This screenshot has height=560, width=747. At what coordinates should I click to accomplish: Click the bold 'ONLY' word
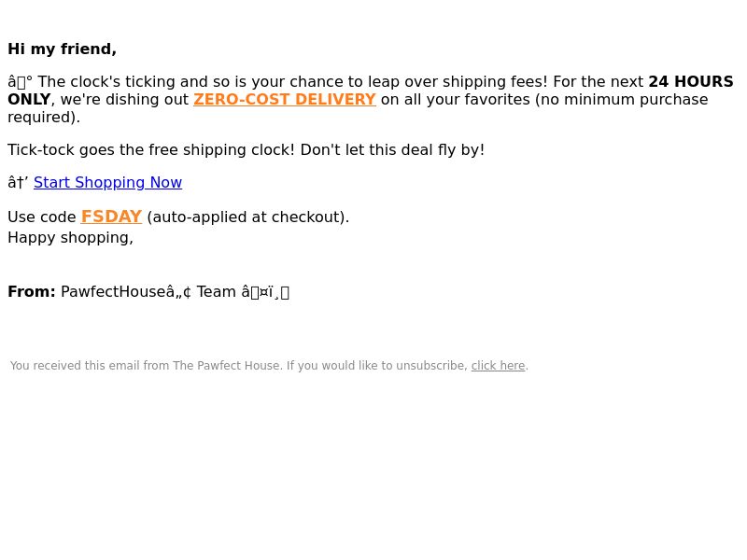tap(29, 100)
